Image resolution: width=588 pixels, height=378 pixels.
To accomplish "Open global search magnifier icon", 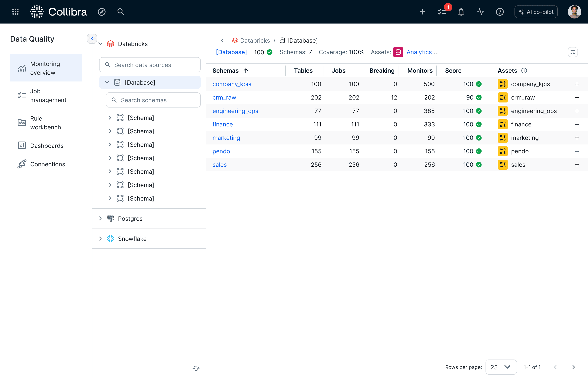I will pyautogui.click(x=121, y=12).
